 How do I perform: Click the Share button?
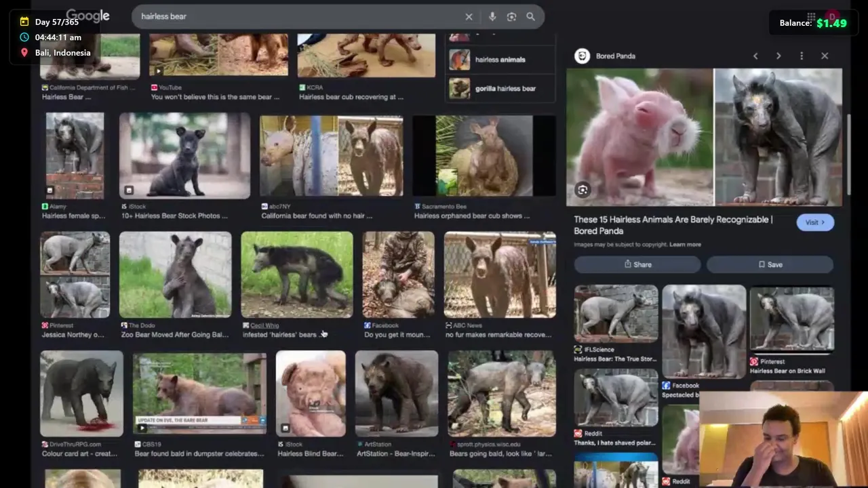coord(637,264)
